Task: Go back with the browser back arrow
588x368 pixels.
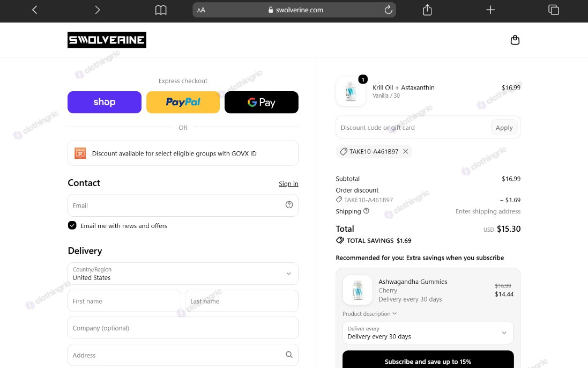Action: (34, 10)
